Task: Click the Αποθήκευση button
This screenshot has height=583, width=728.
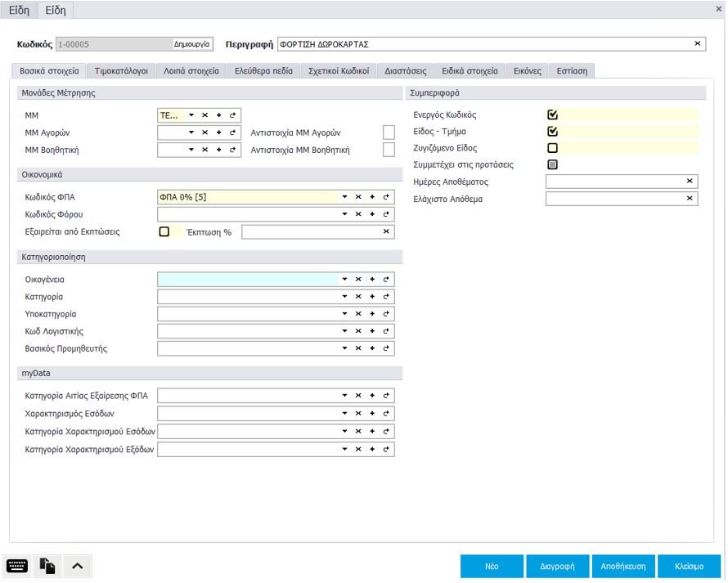Action: click(x=623, y=566)
